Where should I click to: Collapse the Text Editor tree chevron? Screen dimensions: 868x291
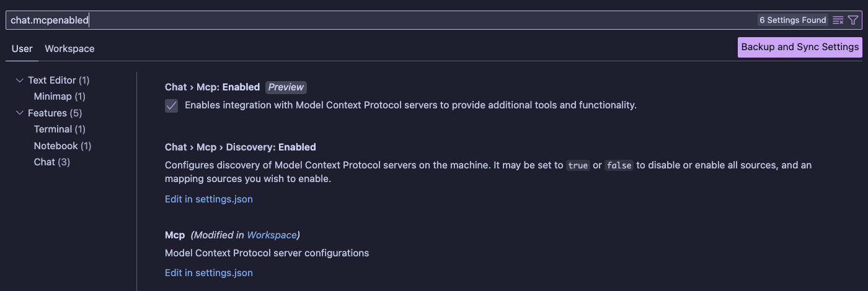[x=20, y=80]
